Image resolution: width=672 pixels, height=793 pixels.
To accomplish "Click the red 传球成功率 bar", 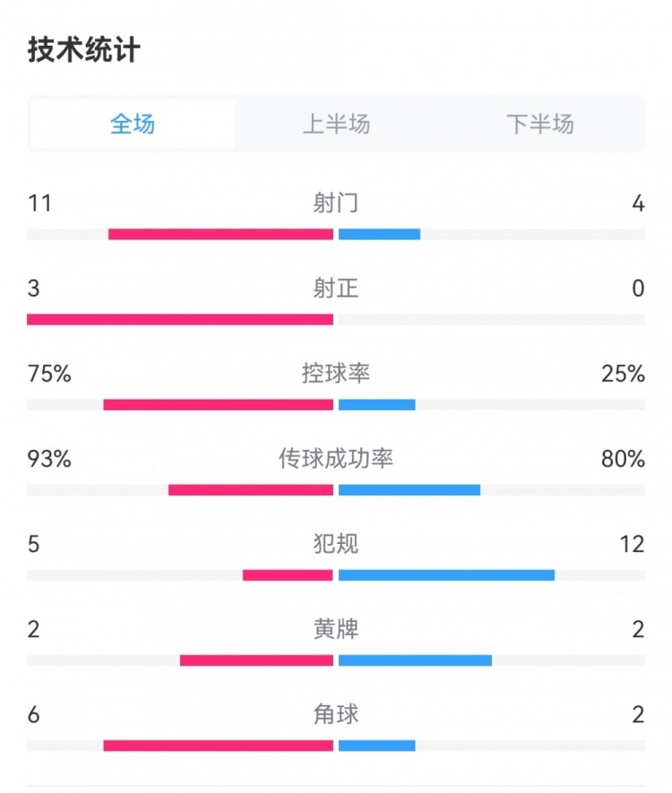I will [251, 490].
